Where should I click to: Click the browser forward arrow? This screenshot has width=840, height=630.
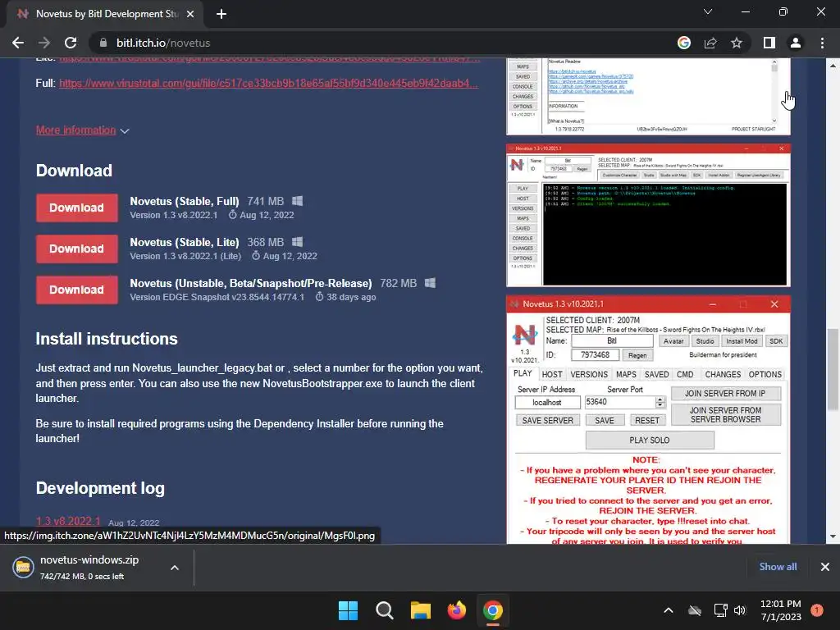(x=44, y=43)
